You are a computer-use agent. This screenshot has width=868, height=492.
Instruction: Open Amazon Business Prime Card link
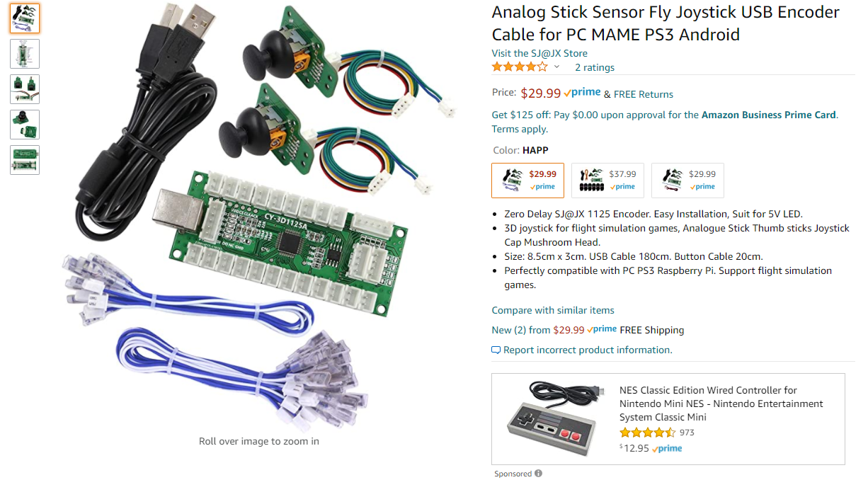(768, 115)
